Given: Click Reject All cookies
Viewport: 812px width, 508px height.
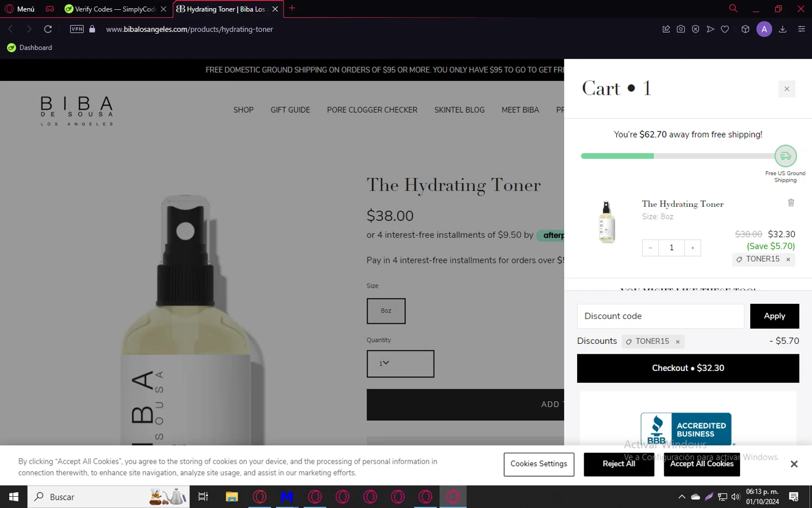Looking at the screenshot, I should (619, 464).
